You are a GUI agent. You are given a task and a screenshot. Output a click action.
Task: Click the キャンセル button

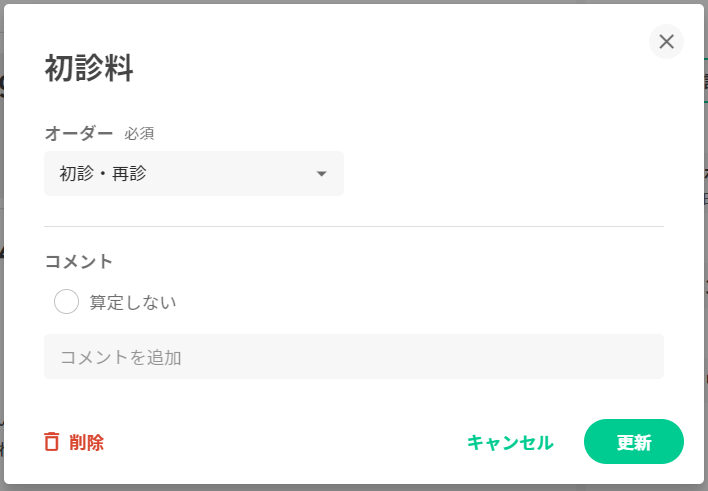pos(509,443)
